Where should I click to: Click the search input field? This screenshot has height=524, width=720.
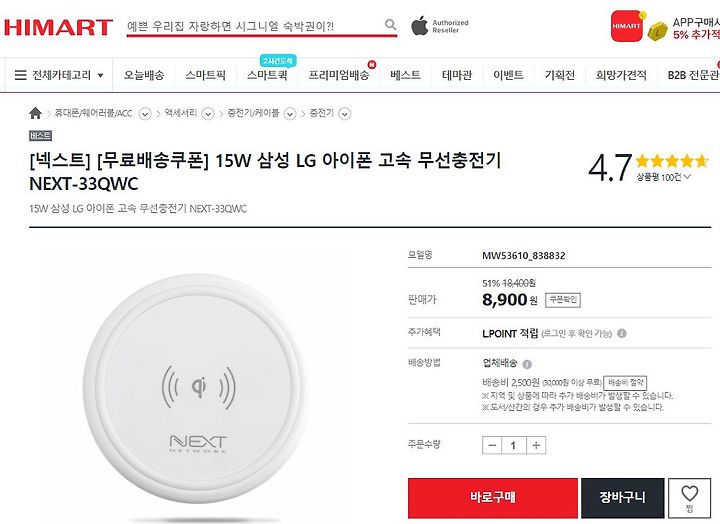[255, 26]
